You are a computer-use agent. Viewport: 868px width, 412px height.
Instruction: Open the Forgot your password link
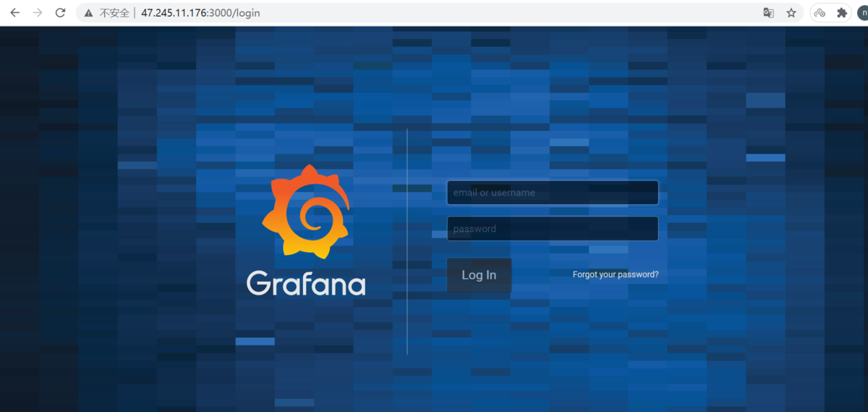tap(616, 274)
